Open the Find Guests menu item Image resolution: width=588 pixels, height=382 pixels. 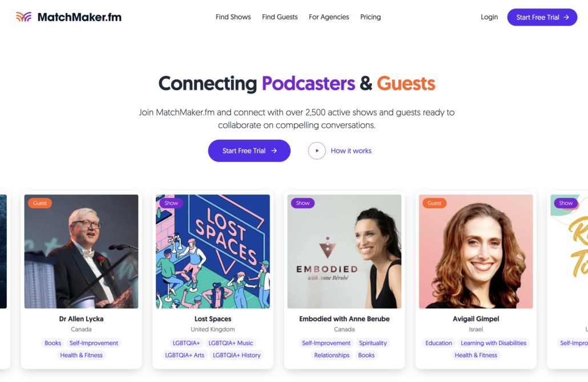[280, 17]
